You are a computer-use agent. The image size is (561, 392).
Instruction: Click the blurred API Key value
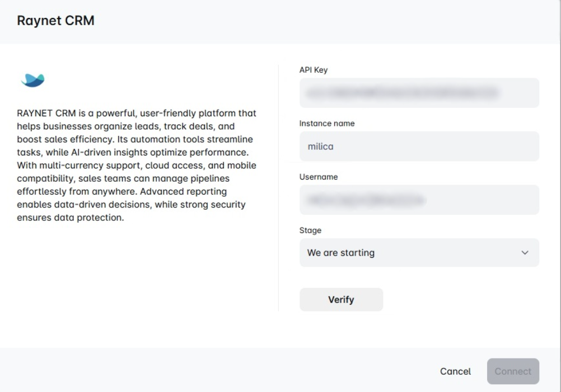[x=399, y=93]
